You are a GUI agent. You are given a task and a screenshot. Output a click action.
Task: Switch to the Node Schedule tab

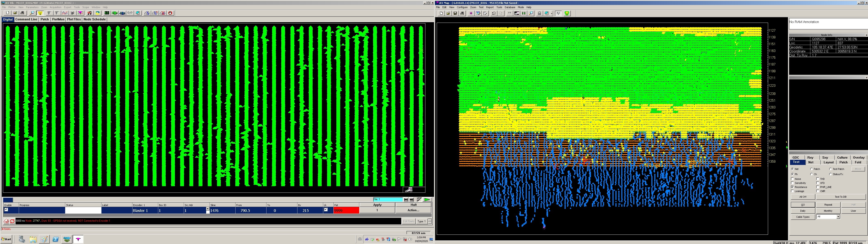[94, 19]
